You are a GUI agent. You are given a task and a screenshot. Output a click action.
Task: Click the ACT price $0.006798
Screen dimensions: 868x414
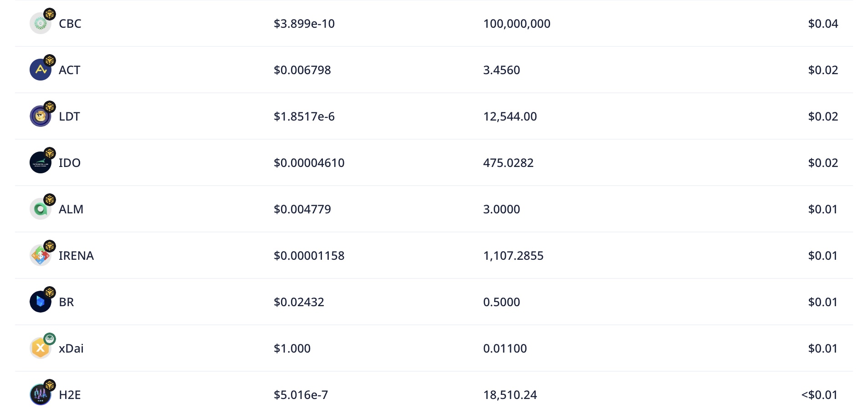point(302,70)
